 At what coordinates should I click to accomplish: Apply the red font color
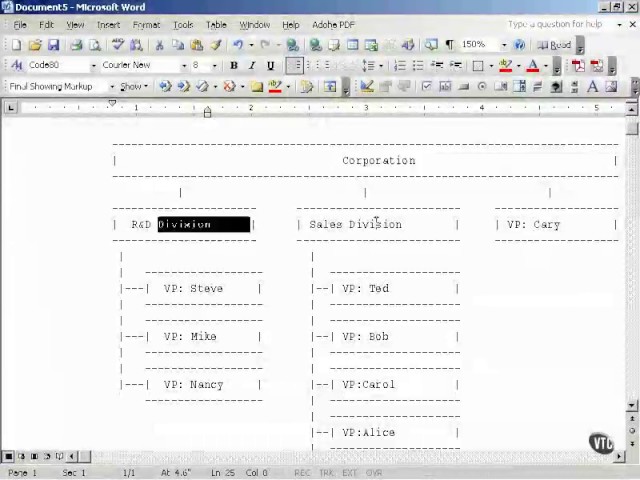coord(533,66)
